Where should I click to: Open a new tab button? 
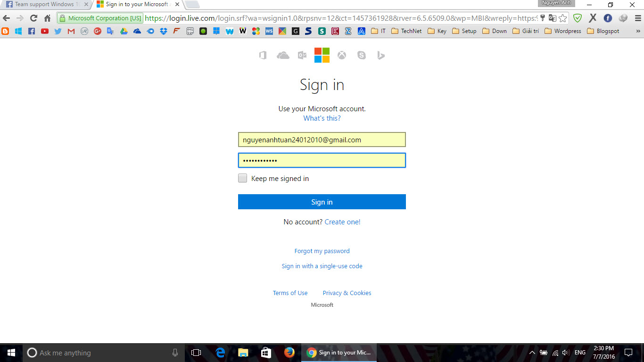[192, 5]
